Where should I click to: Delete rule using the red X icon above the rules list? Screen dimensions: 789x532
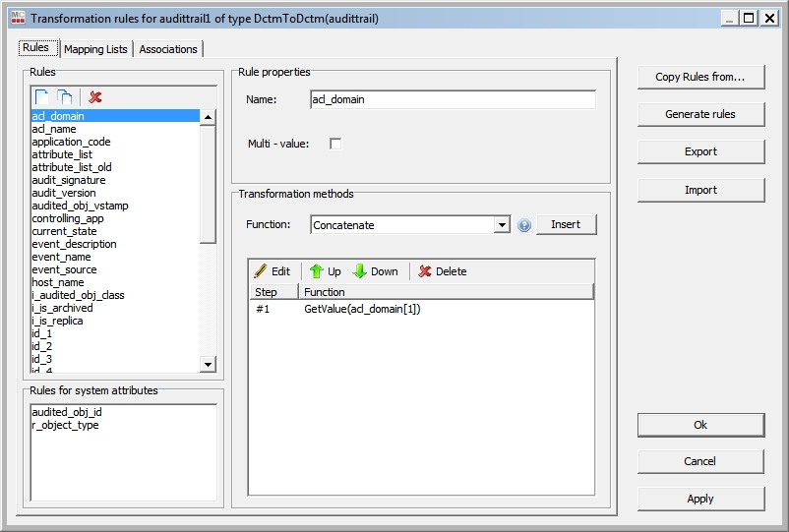[94, 96]
